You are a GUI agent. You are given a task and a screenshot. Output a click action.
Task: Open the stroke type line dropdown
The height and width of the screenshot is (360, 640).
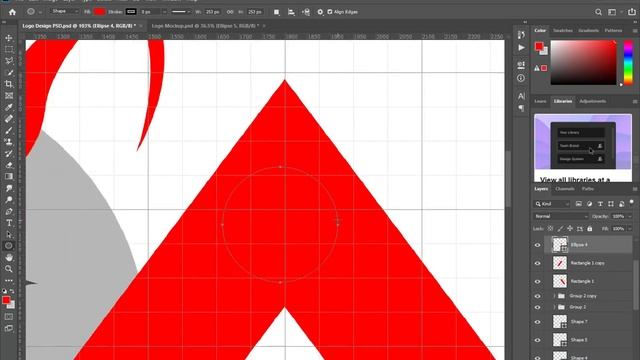(x=180, y=12)
